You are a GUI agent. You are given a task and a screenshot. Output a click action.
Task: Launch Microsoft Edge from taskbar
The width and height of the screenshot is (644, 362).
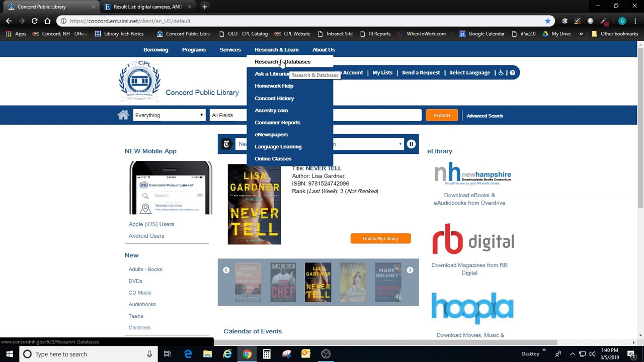coord(188,354)
